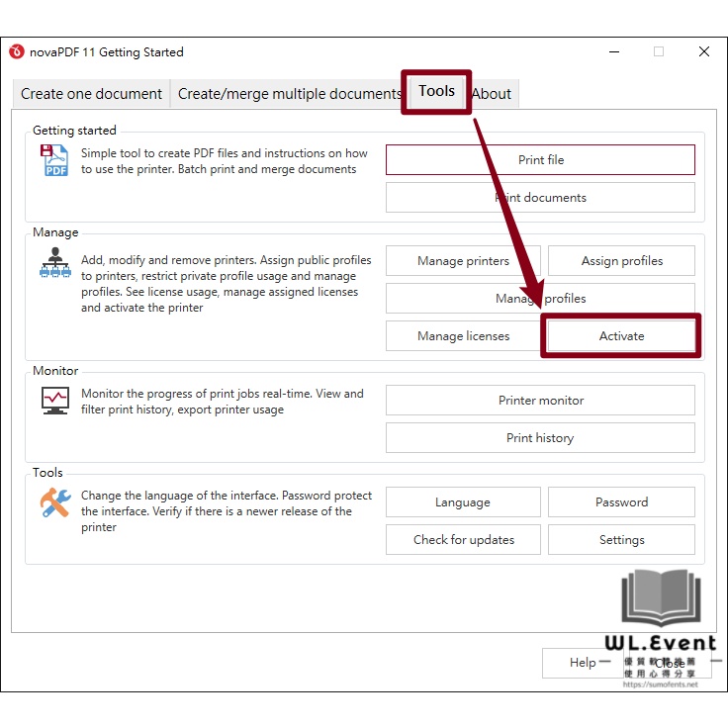The width and height of the screenshot is (728, 728).
Task: Click the monitor graph icon in Monitor section
Action: tap(54, 400)
